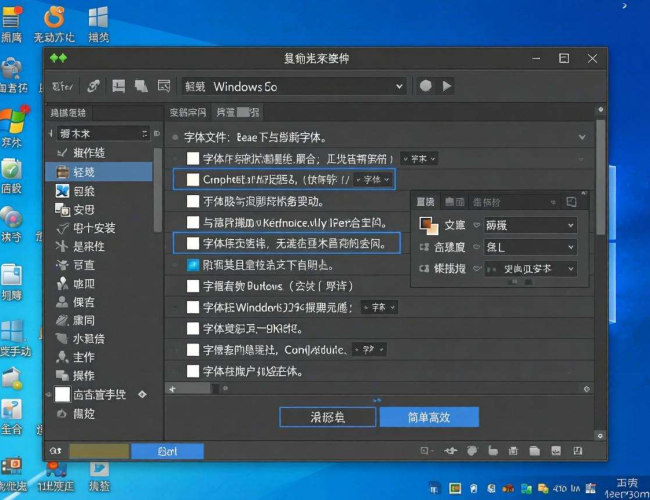Open the small dropdown on the 'Conf' row

369,350
